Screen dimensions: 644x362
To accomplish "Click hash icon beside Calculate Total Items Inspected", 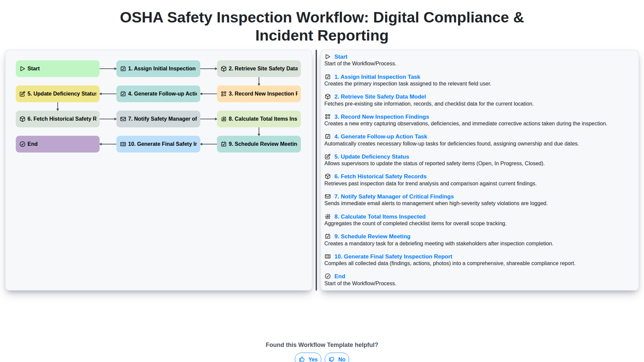I will click(328, 217).
